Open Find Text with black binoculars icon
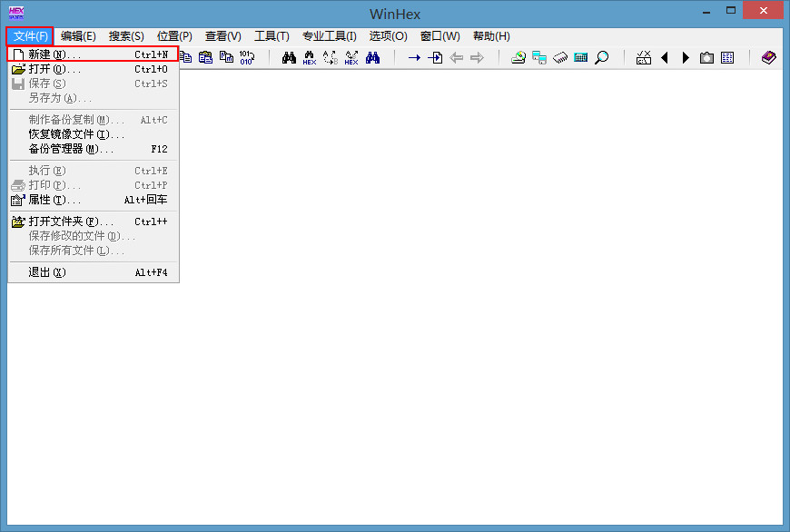790x532 pixels. [x=289, y=57]
